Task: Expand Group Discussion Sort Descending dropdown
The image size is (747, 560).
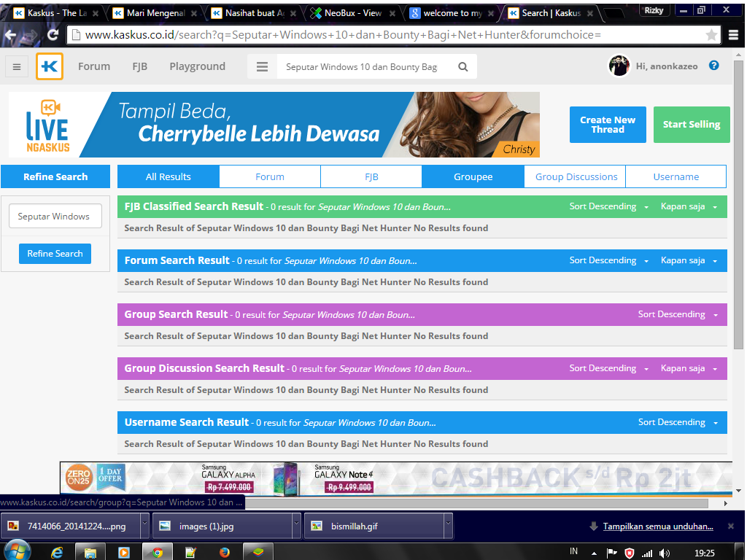Action: coord(609,368)
